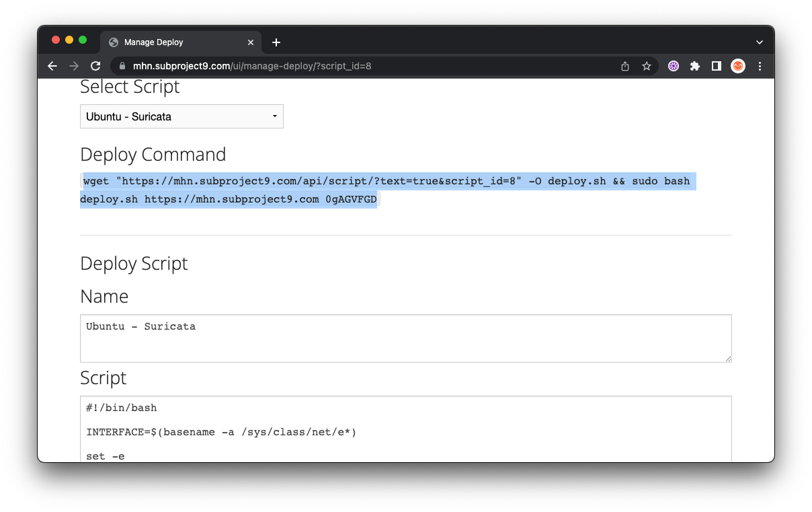The image size is (812, 512).
Task: Click the 'Deploy Script' heading
Action: click(x=134, y=263)
